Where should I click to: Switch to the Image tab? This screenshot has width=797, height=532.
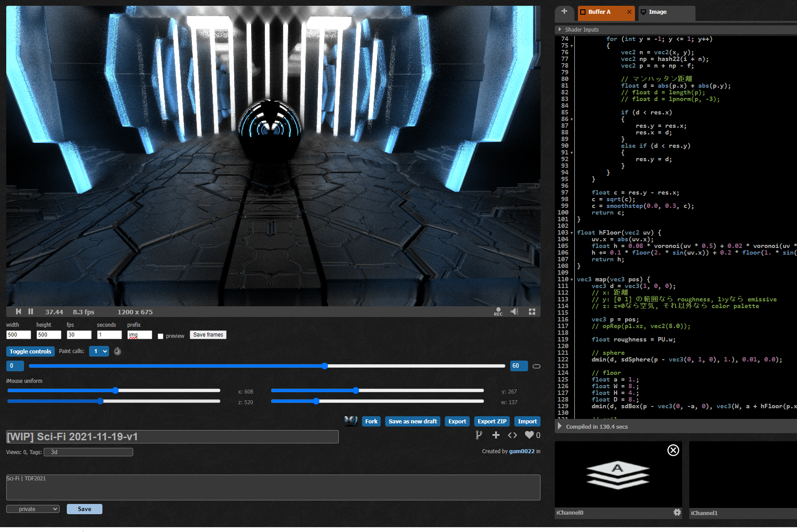(657, 12)
